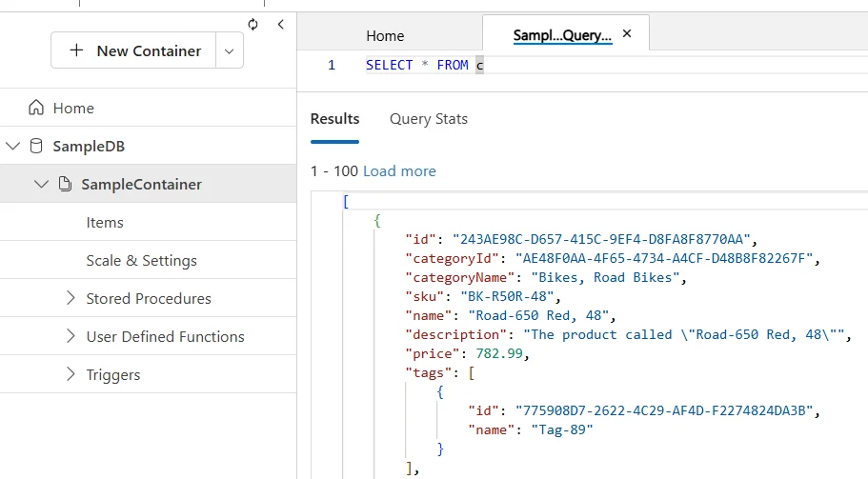This screenshot has width=868, height=479.
Task: Open the New Container dropdown arrow
Action: [x=229, y=51]
